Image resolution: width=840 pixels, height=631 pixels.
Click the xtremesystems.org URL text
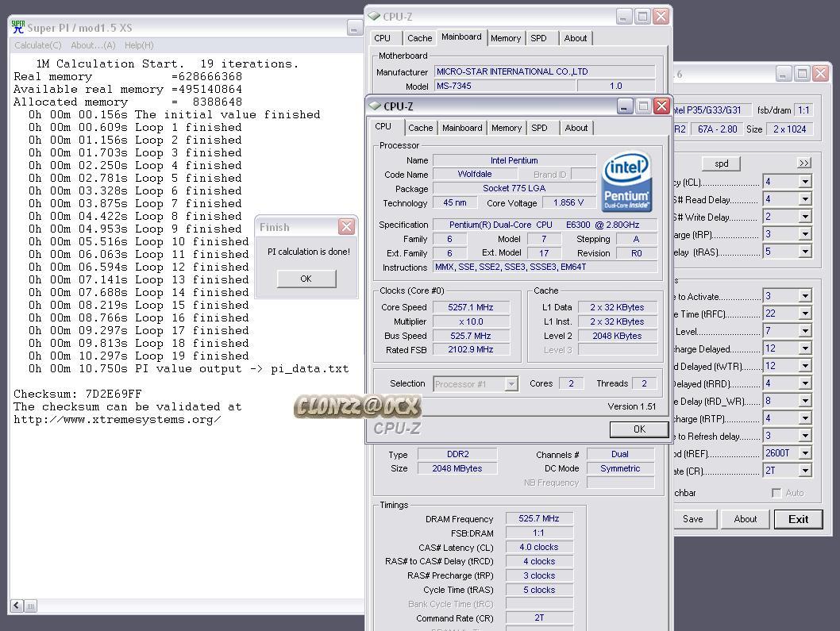[118, 419]
